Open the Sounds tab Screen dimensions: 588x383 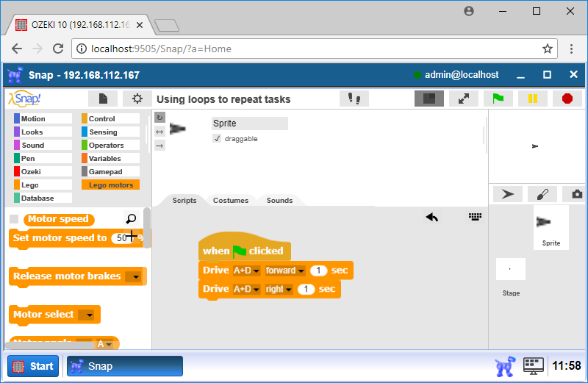point(279,200)
